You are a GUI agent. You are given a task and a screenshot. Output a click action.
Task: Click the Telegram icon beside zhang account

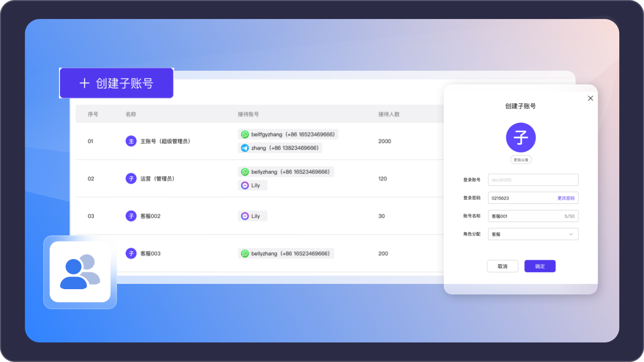coord(245,148)
